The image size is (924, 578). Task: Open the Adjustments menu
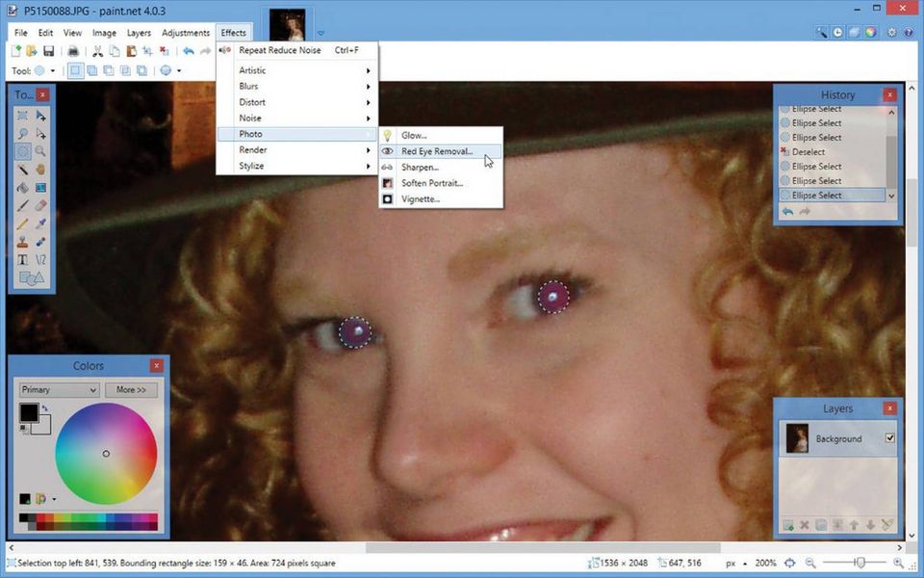[185, 33]
